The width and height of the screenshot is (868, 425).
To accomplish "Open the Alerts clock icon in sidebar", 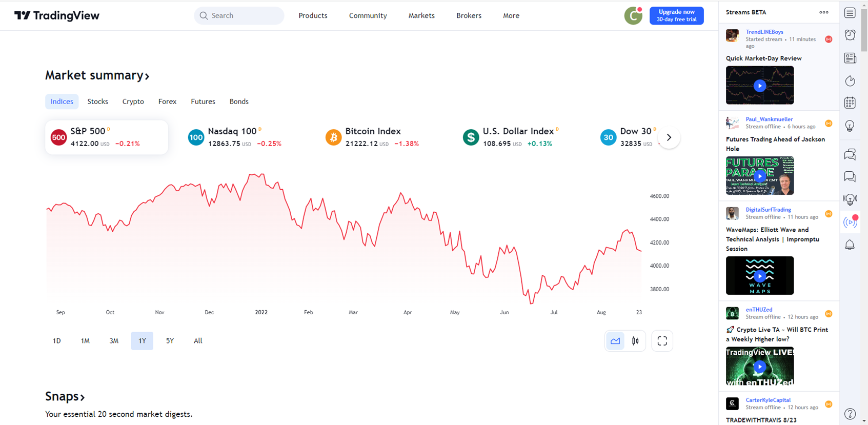I will click(850, 35).
